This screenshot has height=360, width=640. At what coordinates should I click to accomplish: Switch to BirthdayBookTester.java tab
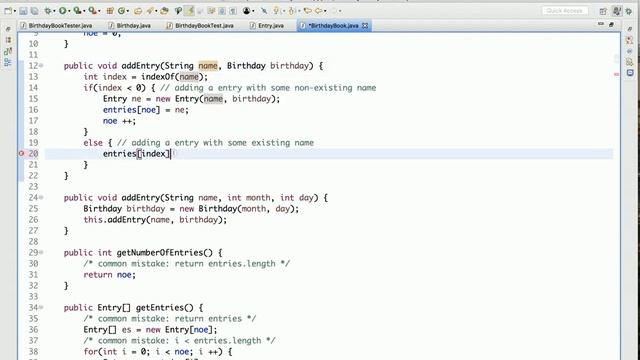pos(56,25)
